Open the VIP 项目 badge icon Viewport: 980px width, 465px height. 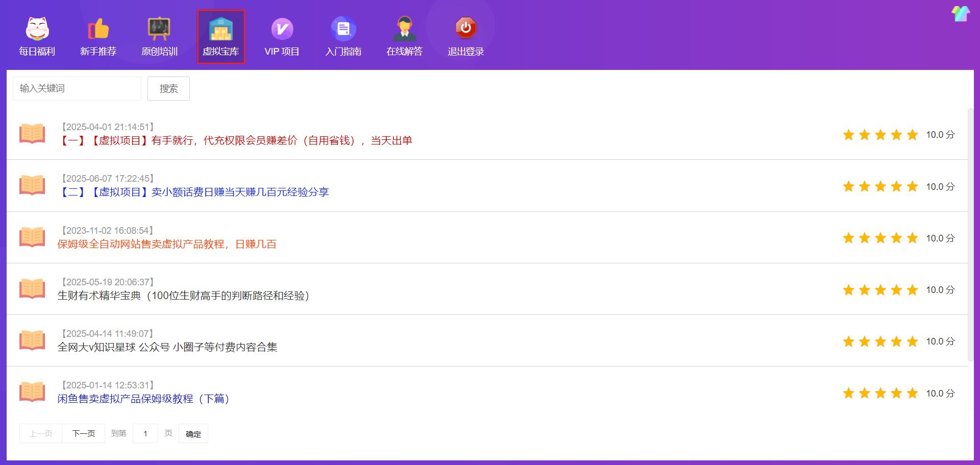point(282,29)
